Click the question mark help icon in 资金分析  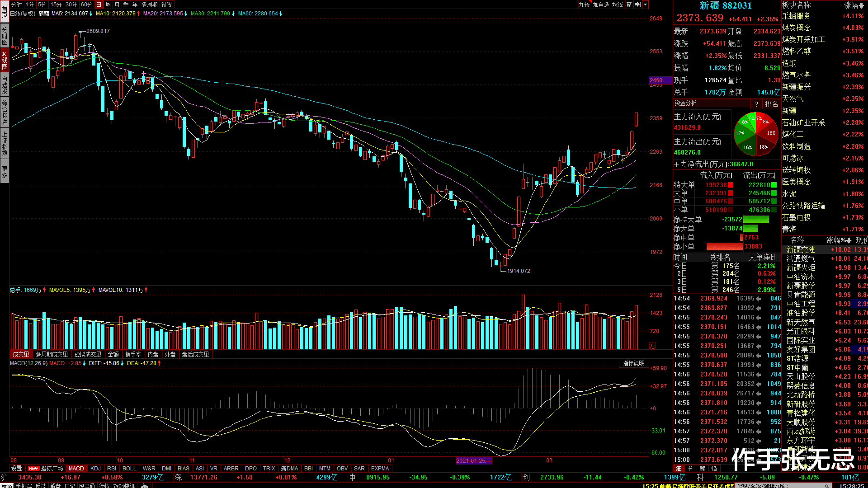coord(756,104)
